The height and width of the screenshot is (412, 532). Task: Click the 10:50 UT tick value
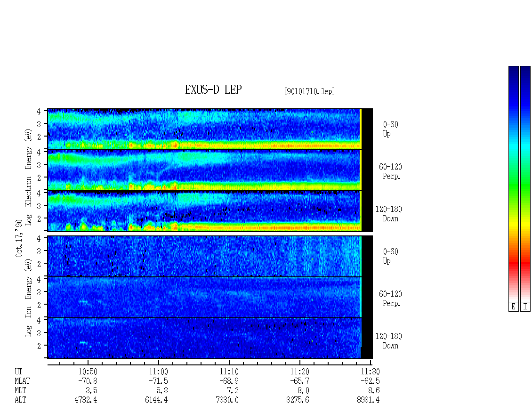(x=88, y=372)
